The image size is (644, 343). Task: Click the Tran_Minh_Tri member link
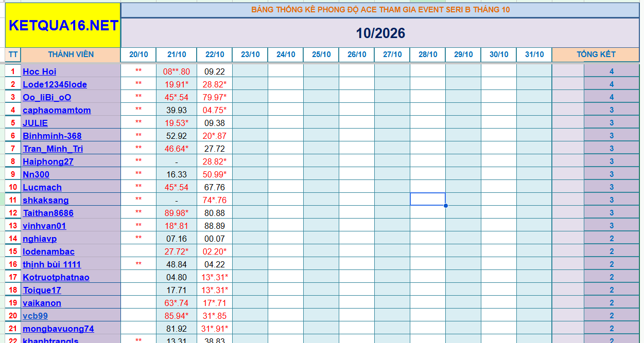(x=53, y=149)
